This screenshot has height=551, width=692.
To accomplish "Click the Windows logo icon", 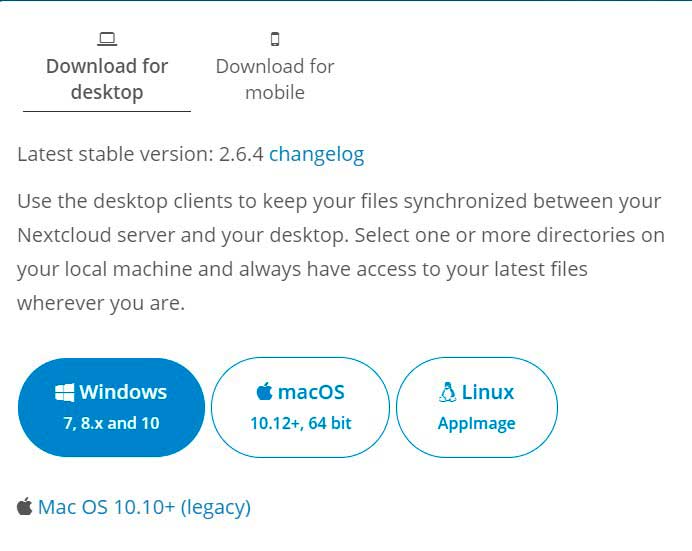I will (x=64, y=392).
